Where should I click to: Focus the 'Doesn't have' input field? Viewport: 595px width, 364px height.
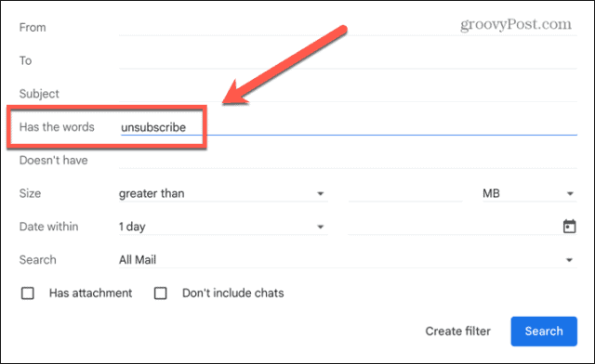click(x=348, y=160)
